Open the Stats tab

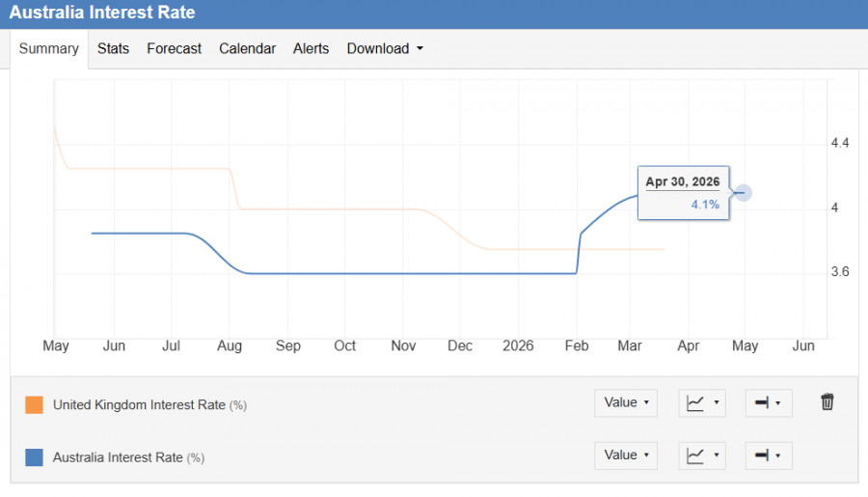[113, 48]
